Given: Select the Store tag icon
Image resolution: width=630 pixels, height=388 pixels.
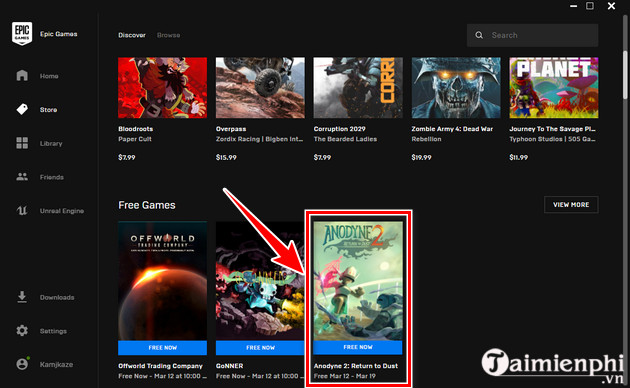Looking at the screenshot, I should (22, 109).
